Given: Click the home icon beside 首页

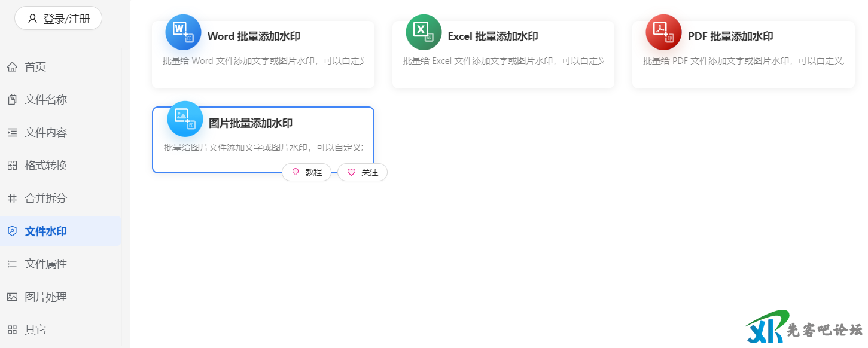Looking at the screenshot, I should pyautogui.click(x=12, y=67).
